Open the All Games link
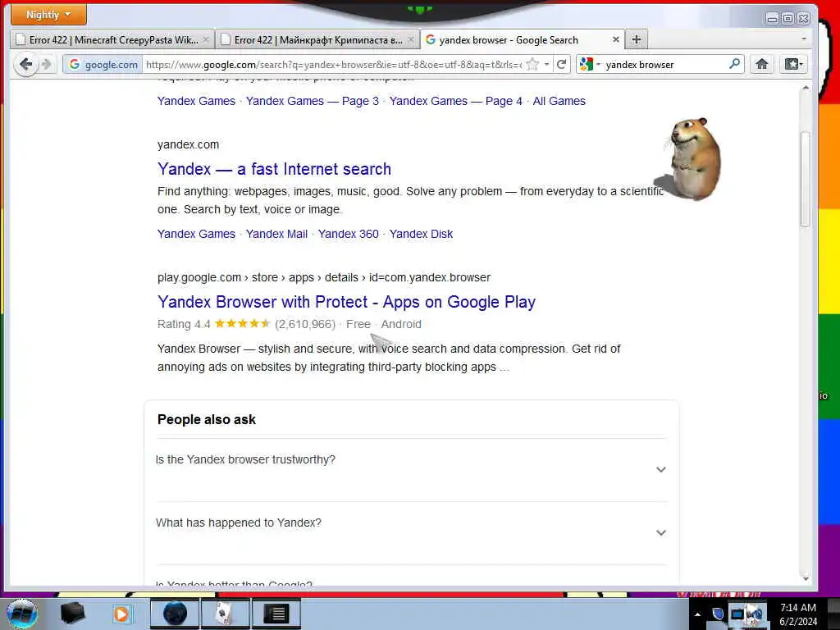 (559, 101)
